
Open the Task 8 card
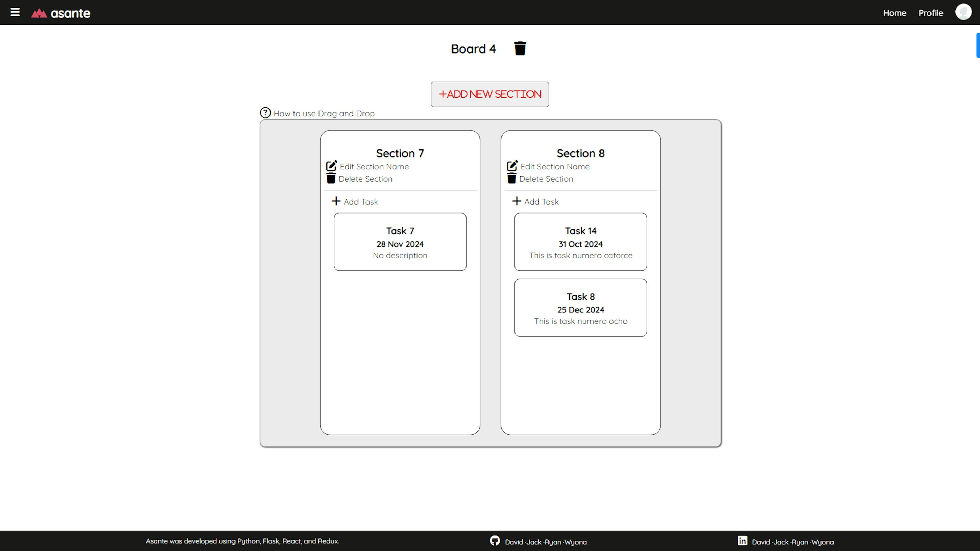pyautogui.click(x=581, y=308)
